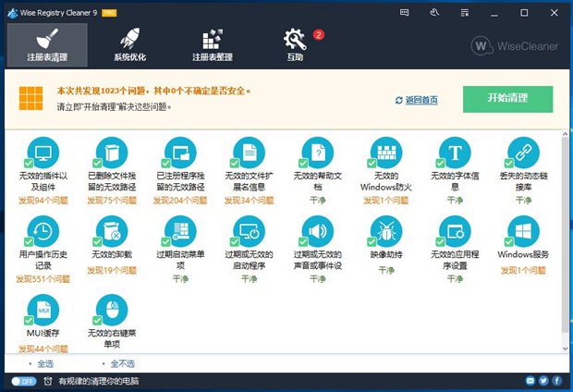Click 发现19个问题 result text
This screenshot has height=392, width=573.
tap(112, 271)
